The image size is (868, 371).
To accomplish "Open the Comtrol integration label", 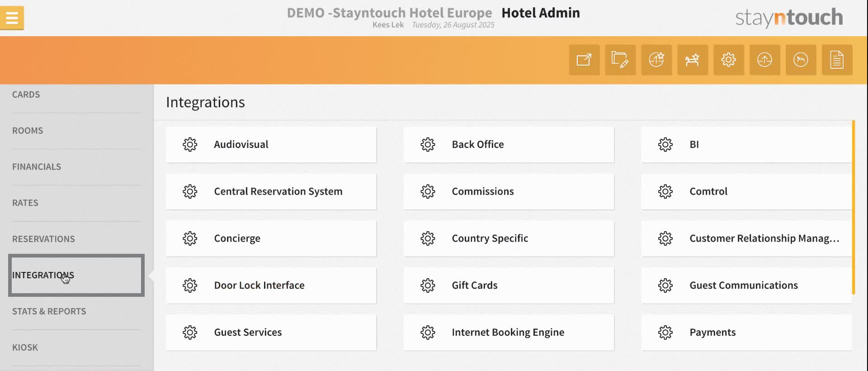I will (x=708, y=191).
